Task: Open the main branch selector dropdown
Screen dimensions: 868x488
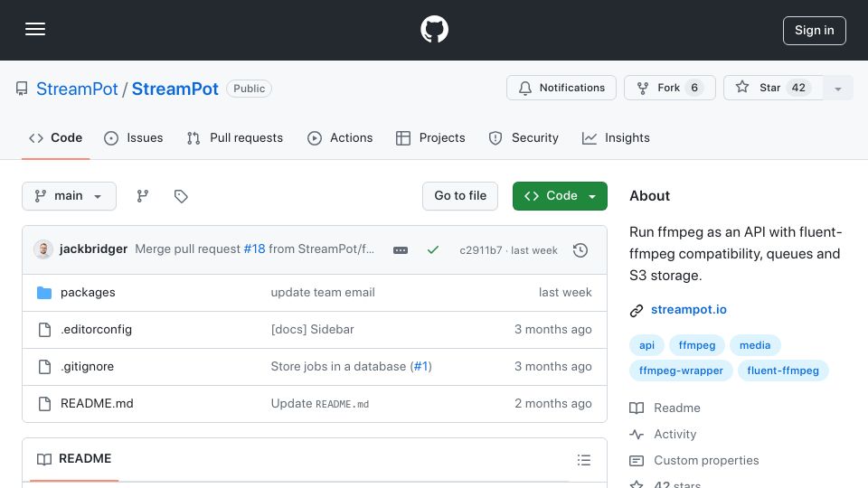Action: coord(69,196)
